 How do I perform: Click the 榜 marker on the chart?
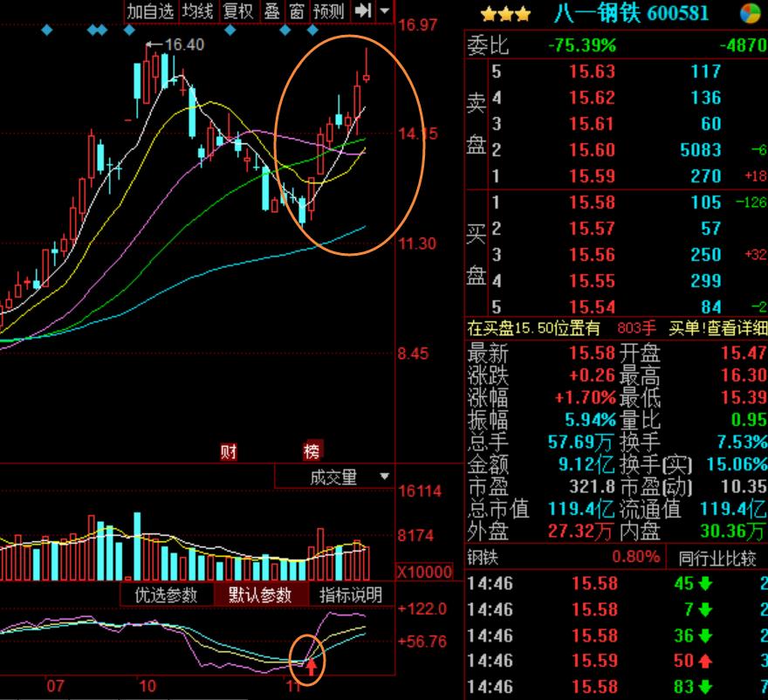(312, 450)
